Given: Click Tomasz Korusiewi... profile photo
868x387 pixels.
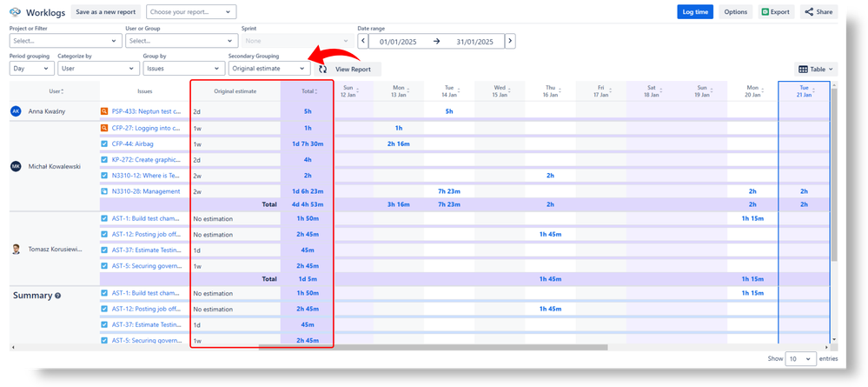Looking at the screenshot, I should coord(16,250).
